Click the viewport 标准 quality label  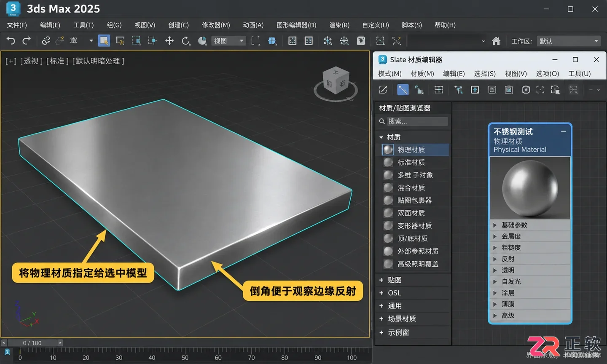pos(57,61)
